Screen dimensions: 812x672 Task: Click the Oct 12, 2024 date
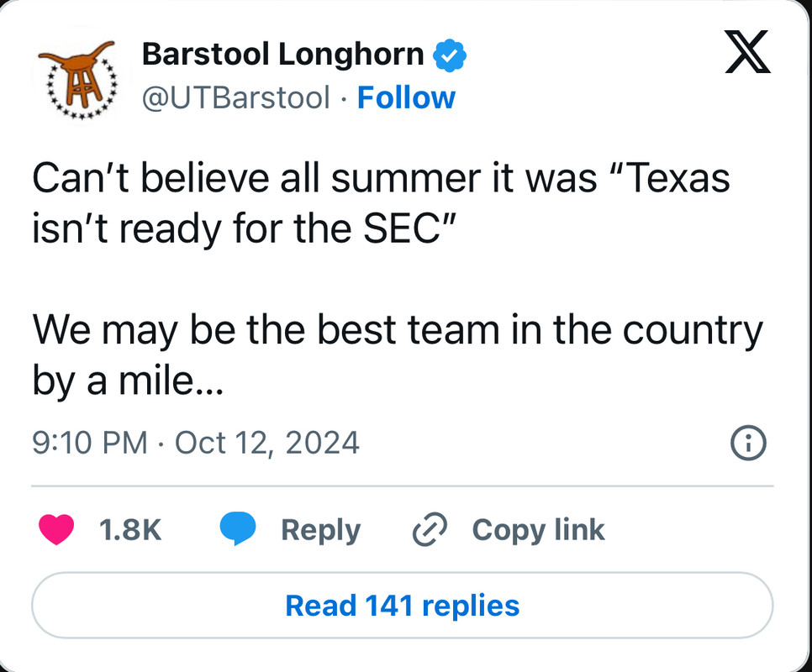[266, 442]
